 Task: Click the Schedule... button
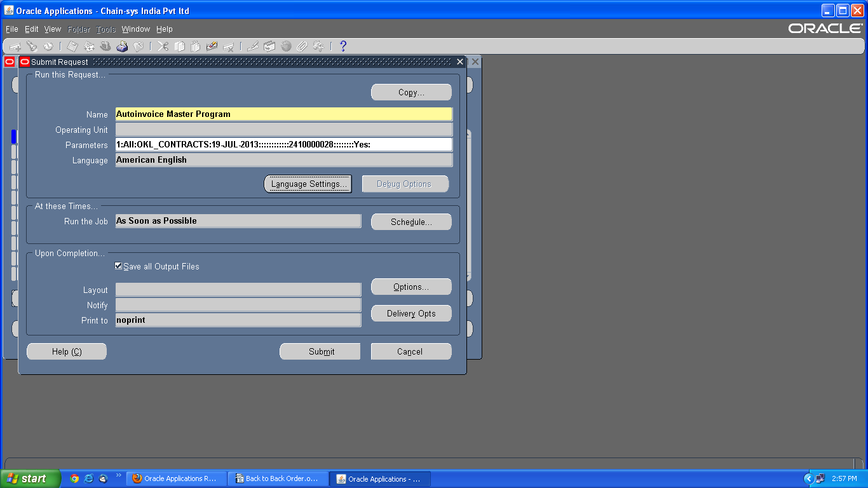pyautogui.click(x=411, y=222)
